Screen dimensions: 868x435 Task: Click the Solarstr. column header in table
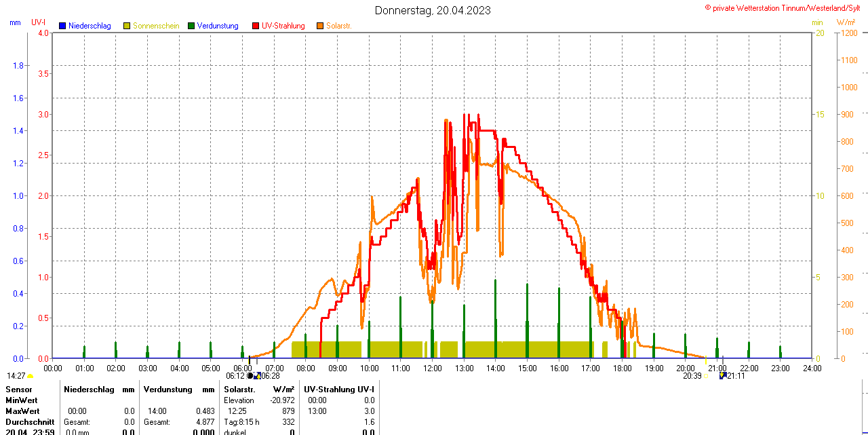point(239,390)
